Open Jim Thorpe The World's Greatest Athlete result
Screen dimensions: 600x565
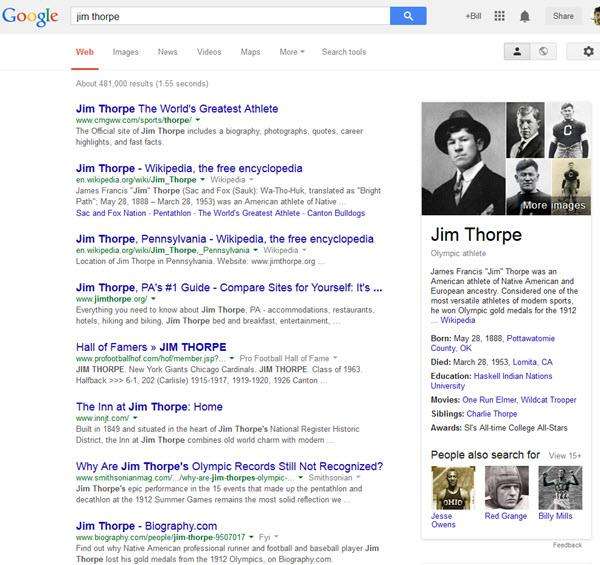177,109
